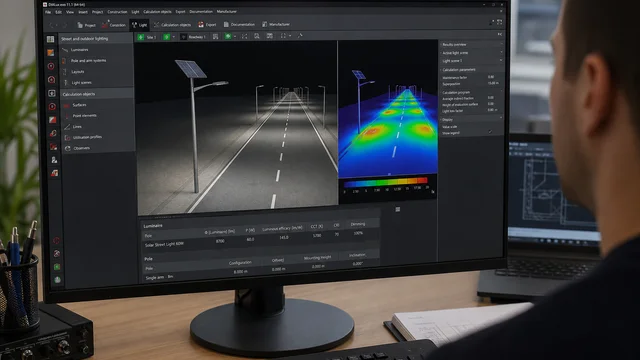The height and width of the screenshot is (360, 640).
Task: Select the Surfaces calculation object
Action: [79, 105]
